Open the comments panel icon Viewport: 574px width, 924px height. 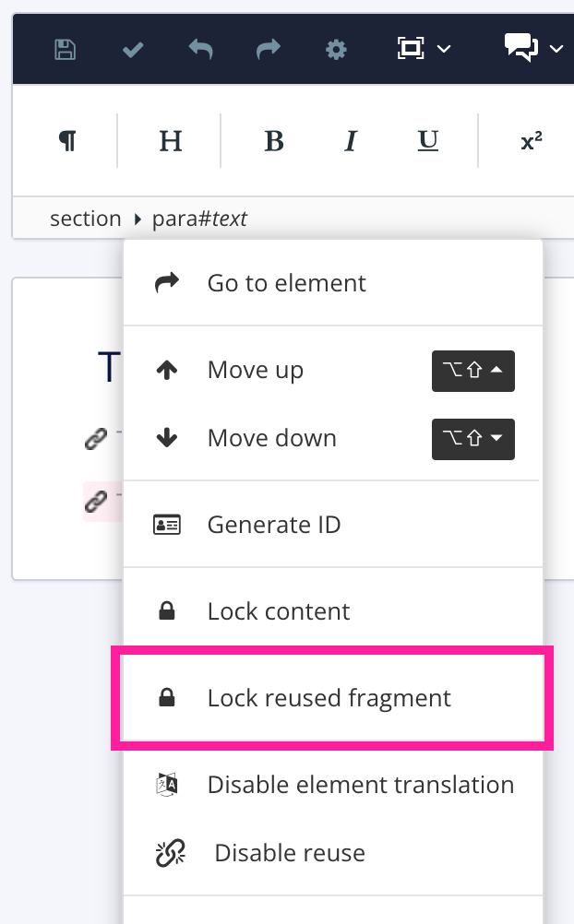521,48
